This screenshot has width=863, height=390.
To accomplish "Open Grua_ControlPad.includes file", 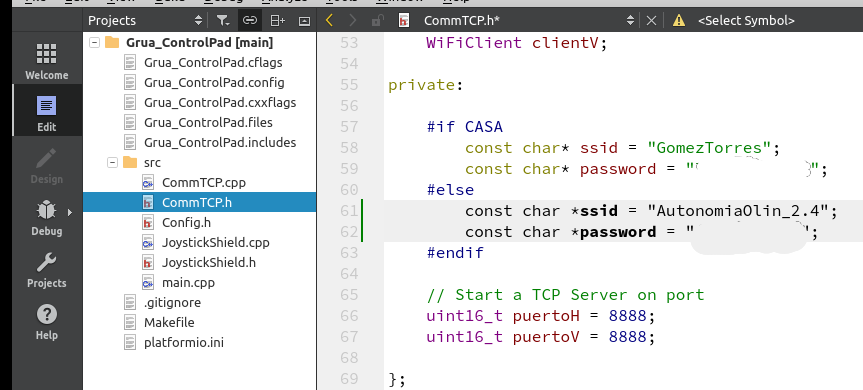I will (x=220, y=142).
